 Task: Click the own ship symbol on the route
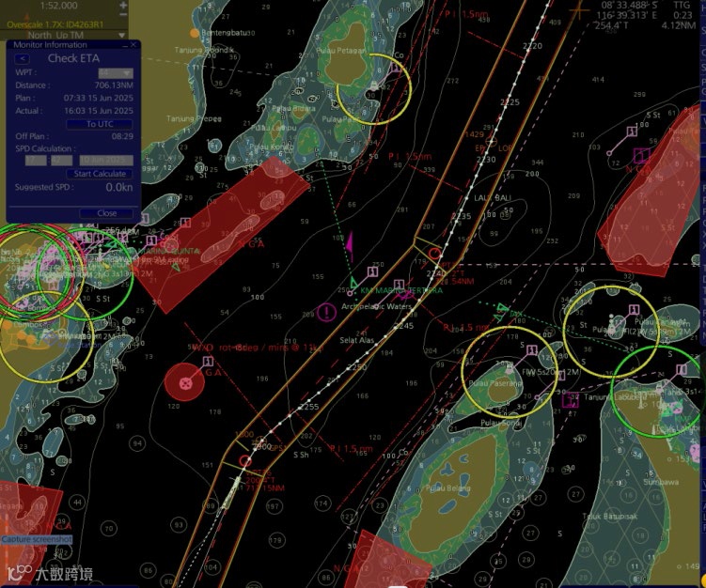[x=230, y=493]
